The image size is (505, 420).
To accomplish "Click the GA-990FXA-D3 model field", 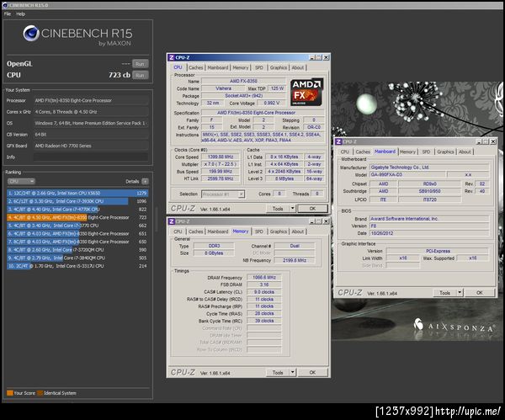I will click(407, 174).
